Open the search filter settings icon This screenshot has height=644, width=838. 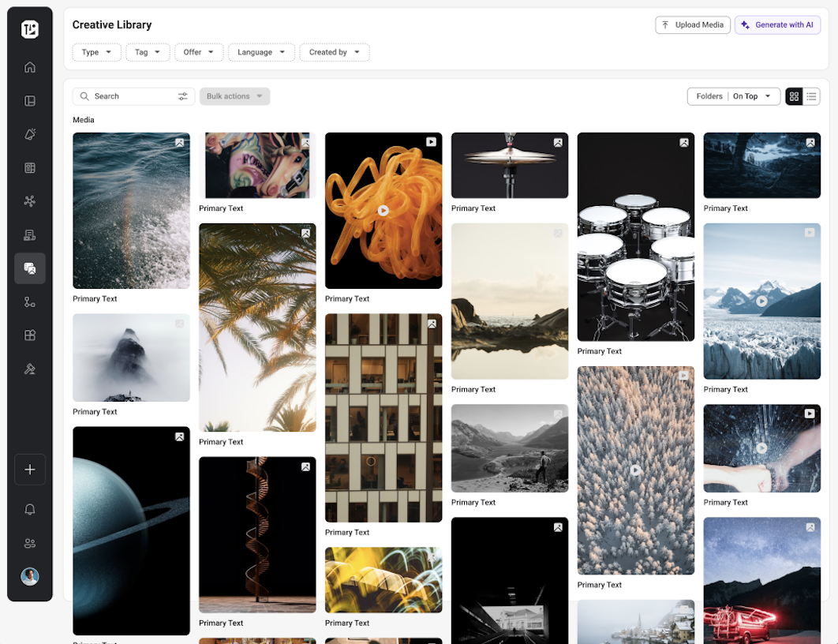pyautogui.click(x=182, y=96)
